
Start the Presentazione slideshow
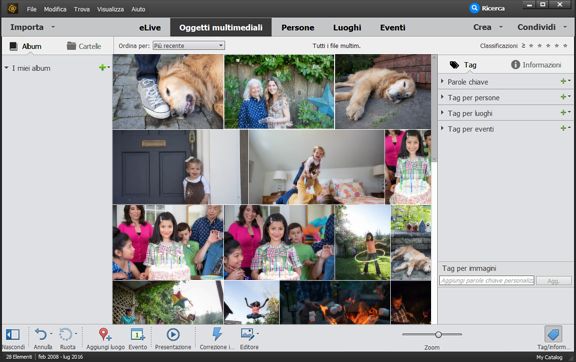pos(173,334)
